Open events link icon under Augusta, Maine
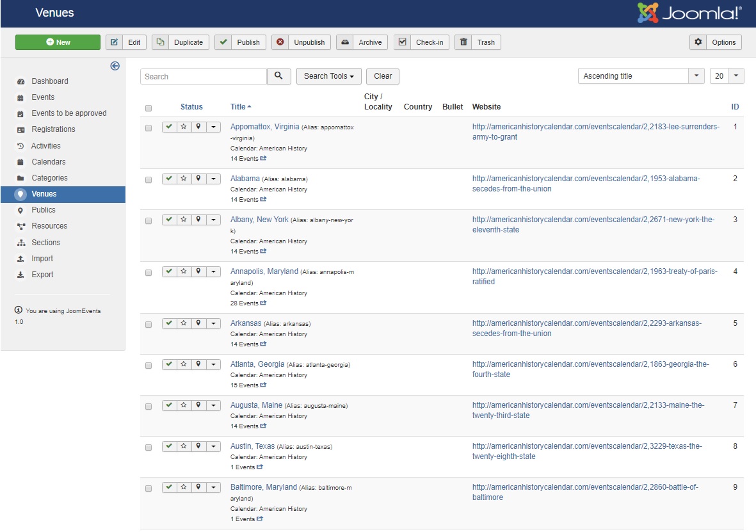Screen dimensions: 756x532 click(263, 426)
